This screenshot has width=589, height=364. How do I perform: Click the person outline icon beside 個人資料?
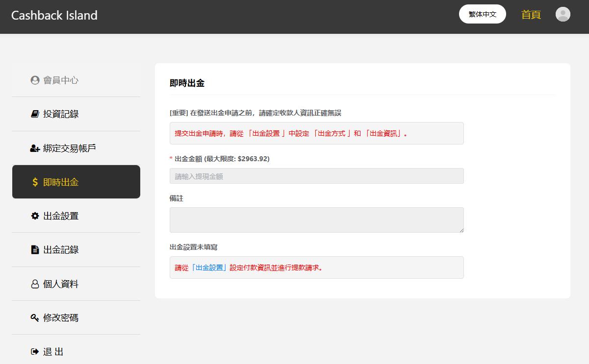click(x=35, y=284)
